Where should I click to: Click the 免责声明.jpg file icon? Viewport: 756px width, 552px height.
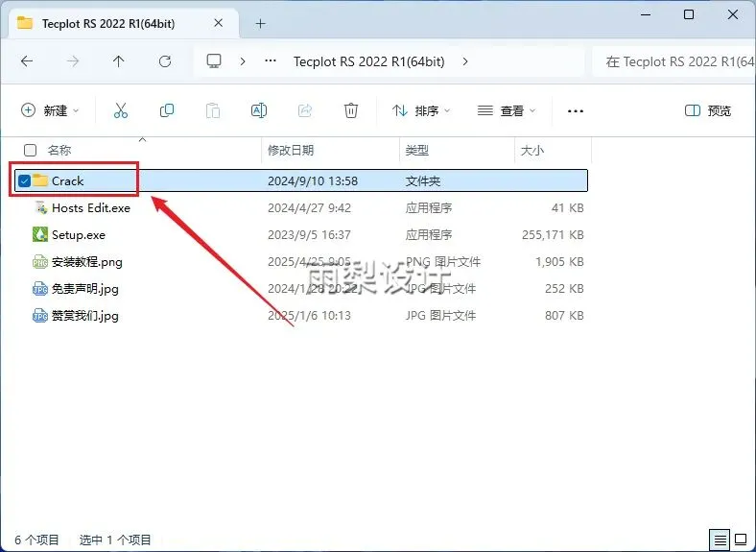tap(40, 289)
